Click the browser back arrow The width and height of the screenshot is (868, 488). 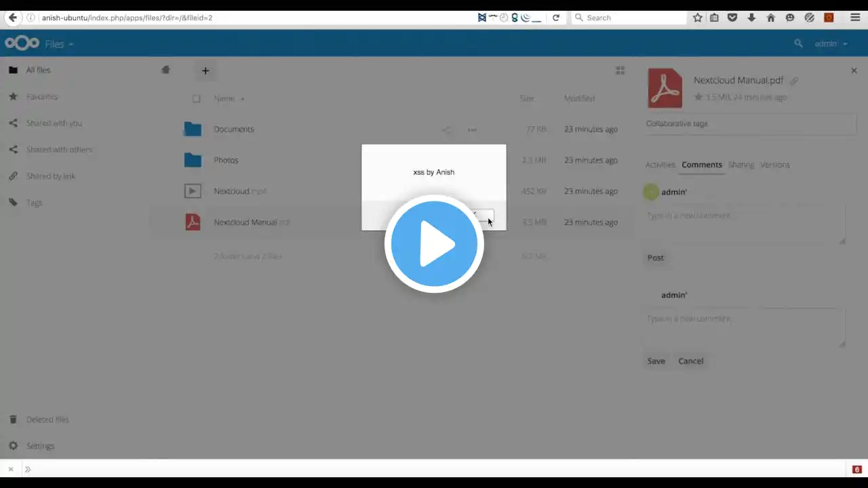12,18
